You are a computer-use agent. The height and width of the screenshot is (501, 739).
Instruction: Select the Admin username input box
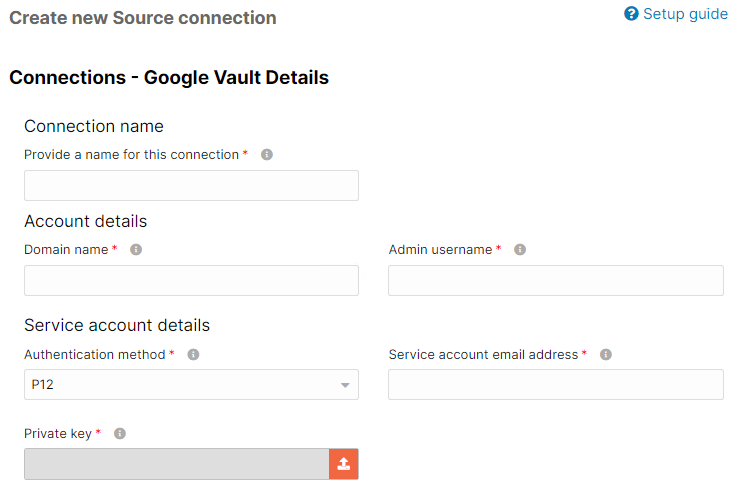(556, 280)
